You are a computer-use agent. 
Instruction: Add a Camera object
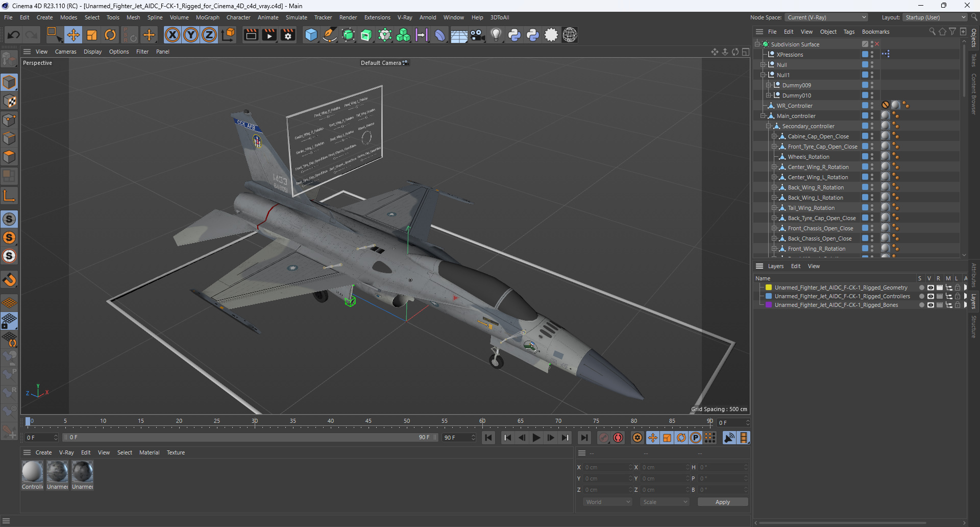click(477, 35)
